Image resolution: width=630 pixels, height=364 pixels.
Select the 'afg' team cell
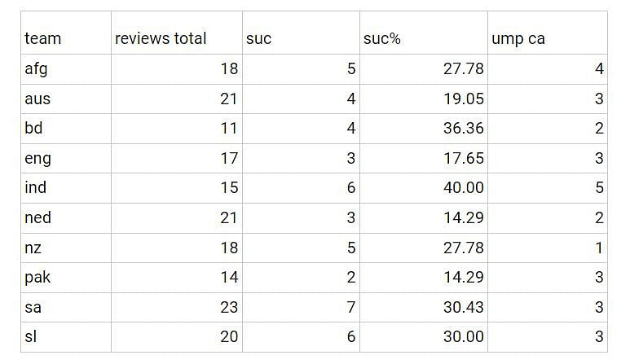tap(66, 69)
